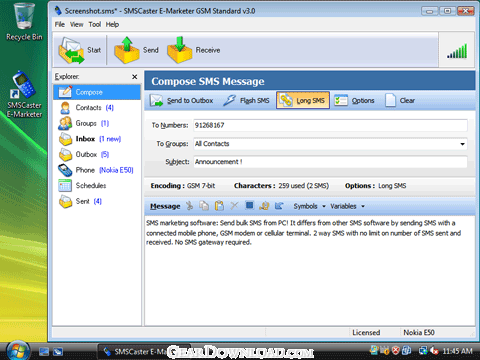Click the To Numbers input field

330,125
